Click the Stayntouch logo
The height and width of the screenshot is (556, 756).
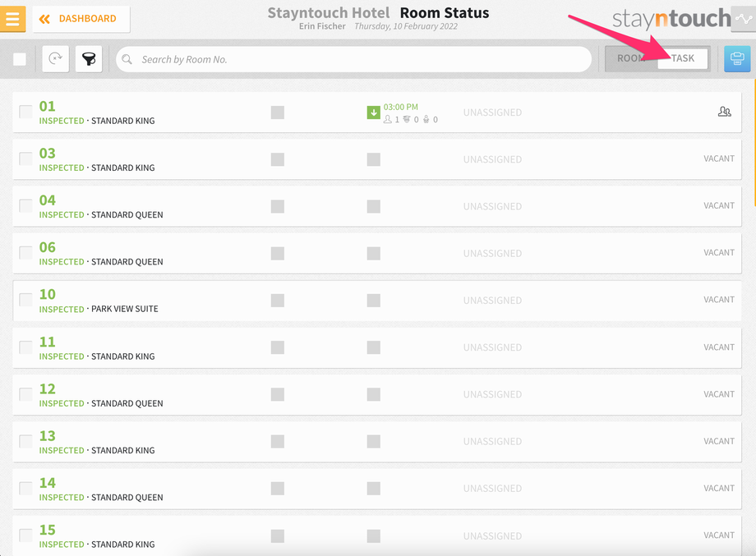(671, 19)
